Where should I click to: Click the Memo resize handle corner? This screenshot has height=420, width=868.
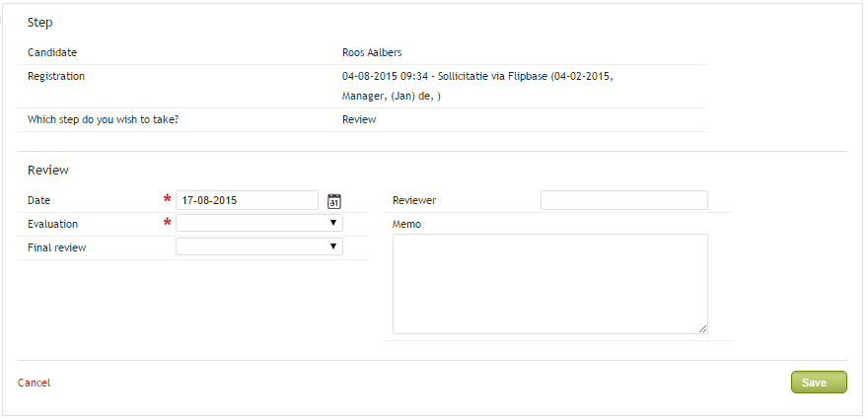pyautogui.click(x=702, y=328)
